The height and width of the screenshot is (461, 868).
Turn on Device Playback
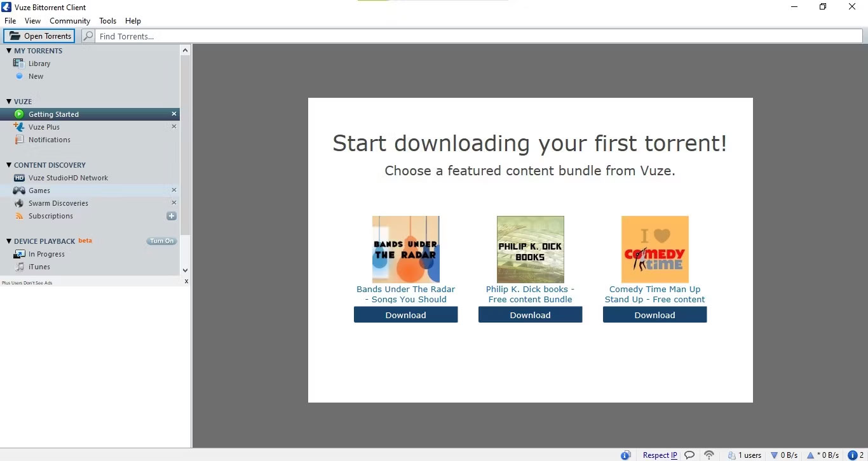pyautogui.click(x=161, y=241)
